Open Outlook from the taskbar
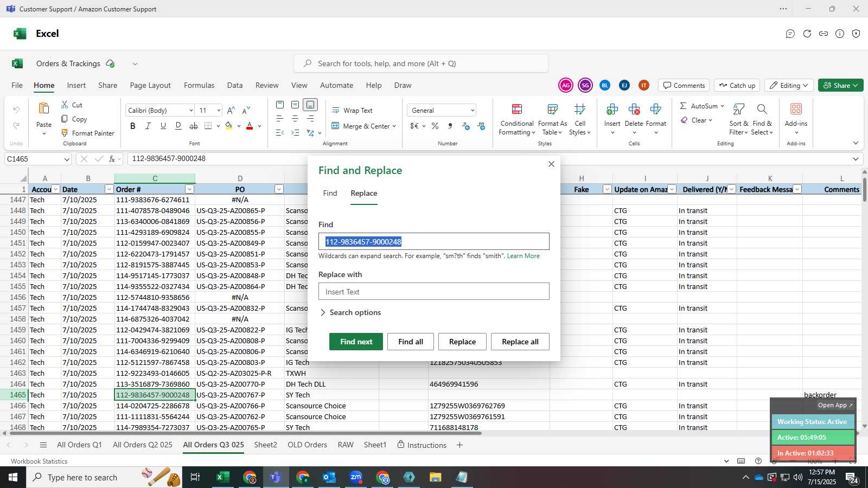The image size is (868, 488). pyautogui.click(x=329, y=477)
